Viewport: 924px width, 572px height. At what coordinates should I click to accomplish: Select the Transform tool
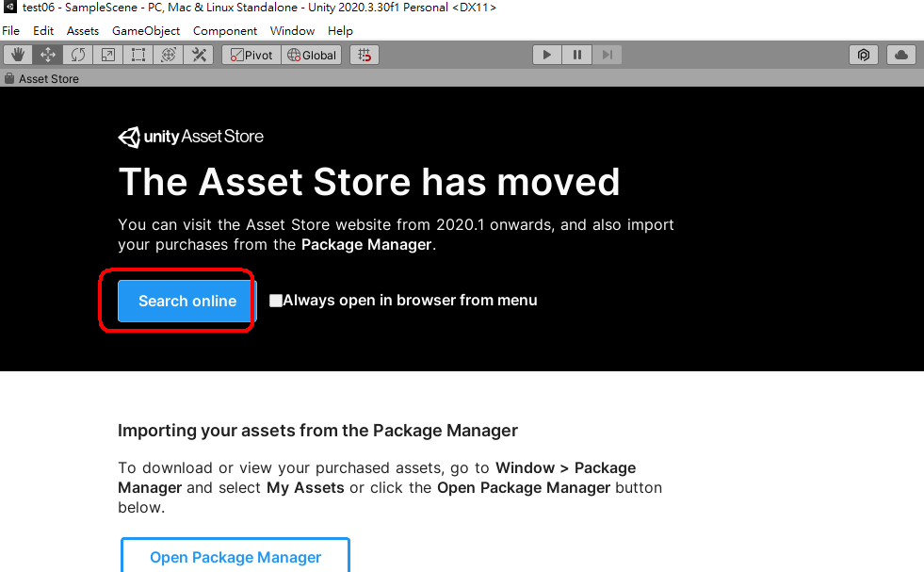click(x=168, y=55)
